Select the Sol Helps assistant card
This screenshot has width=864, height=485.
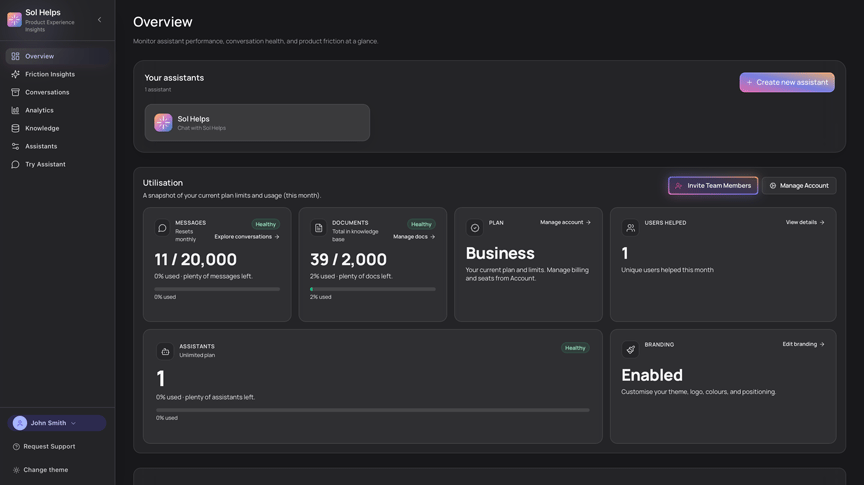tap(257, 123)
